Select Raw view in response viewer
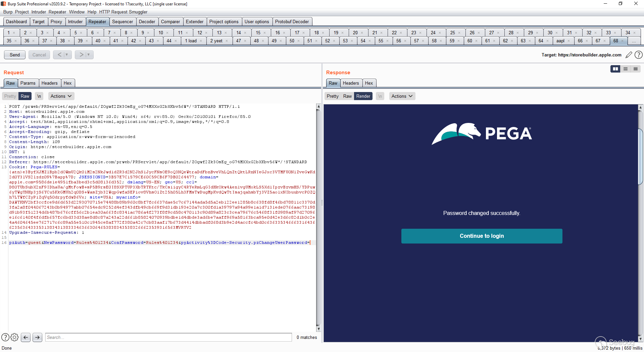The height and width of the screenshot is (352, 644). (347, 96)
